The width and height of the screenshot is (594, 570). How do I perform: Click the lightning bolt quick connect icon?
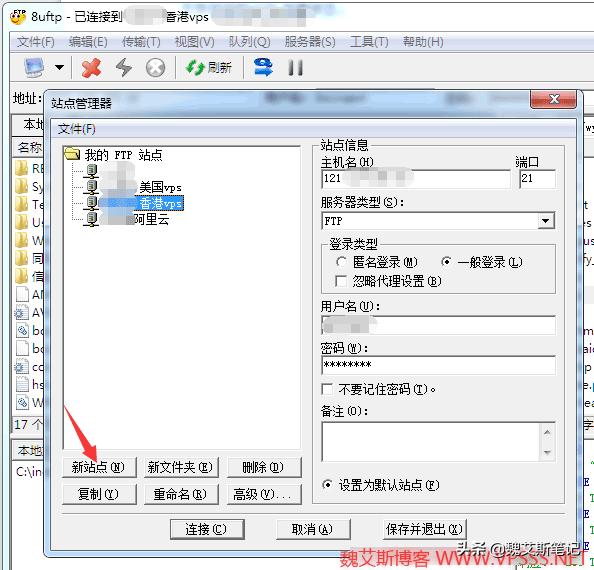click(123, 68)
